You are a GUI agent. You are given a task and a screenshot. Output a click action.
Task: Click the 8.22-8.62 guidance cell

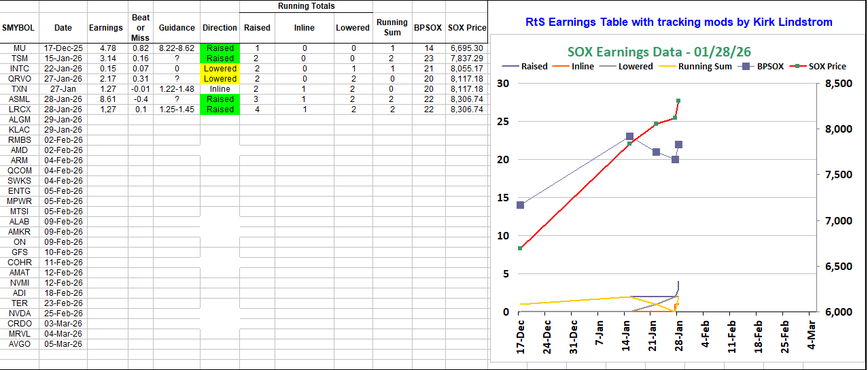point(176,48)
